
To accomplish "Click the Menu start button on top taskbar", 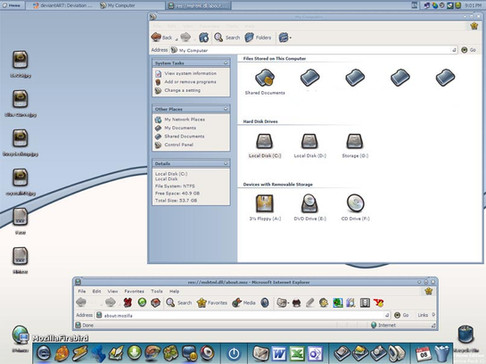I will pyautogui.click(x=12, y=5).
